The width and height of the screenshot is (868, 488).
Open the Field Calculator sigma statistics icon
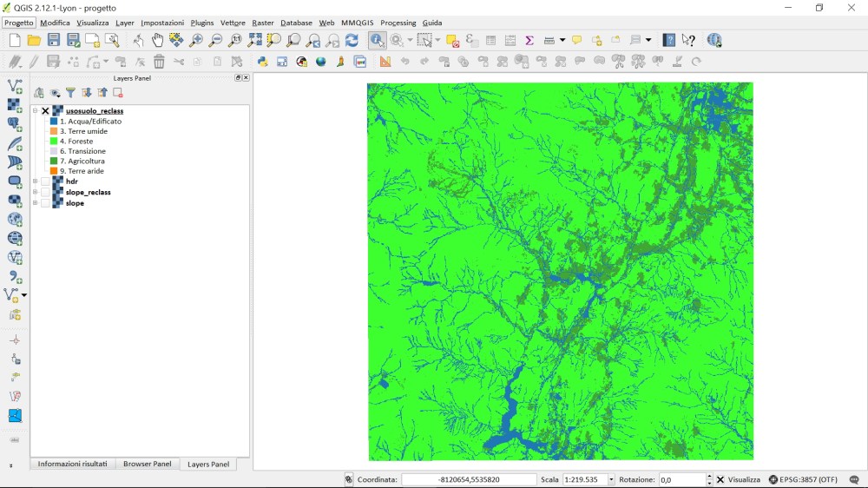(x=529, y=40)
